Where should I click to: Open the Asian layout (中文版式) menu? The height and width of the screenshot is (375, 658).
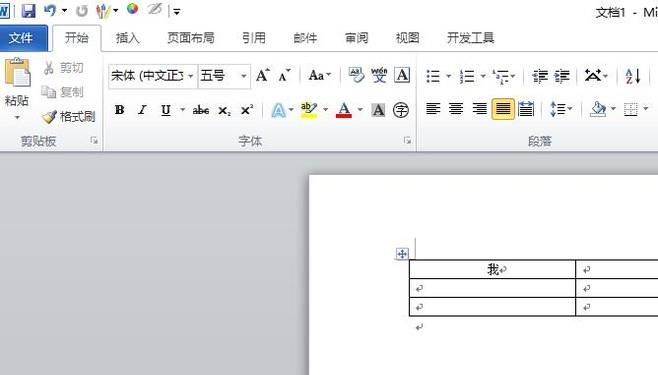[x=596, y=76]
